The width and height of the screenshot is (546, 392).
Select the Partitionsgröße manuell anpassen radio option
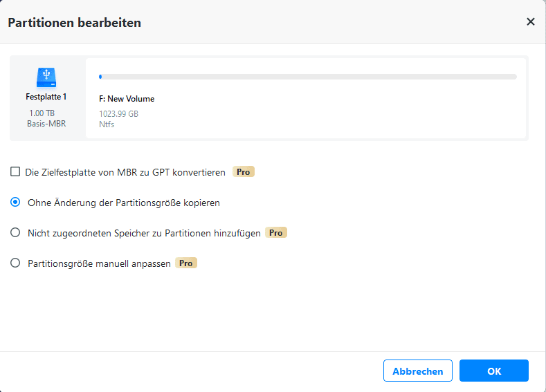(x=15, y=263)
